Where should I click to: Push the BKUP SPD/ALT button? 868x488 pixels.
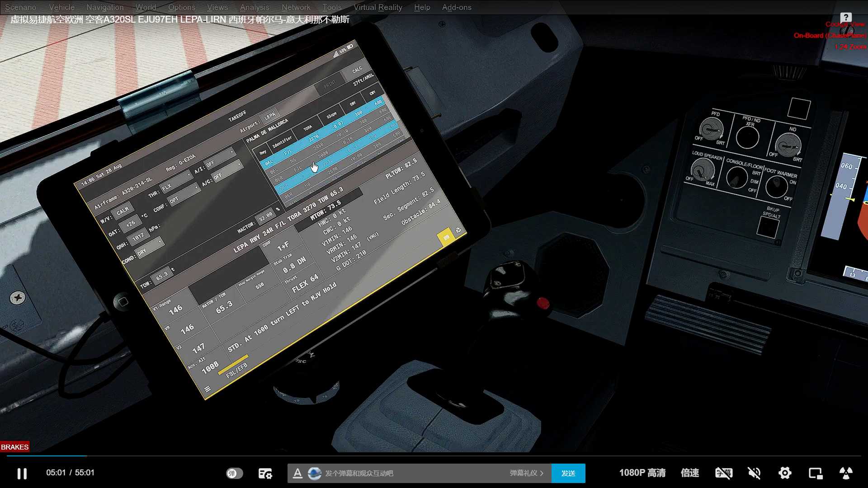pos(767,227)
